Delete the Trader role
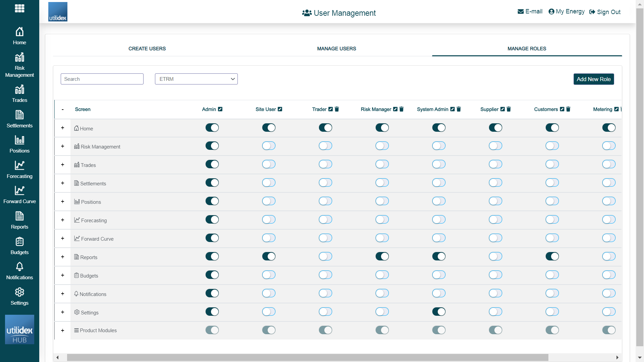The height and width of the screenshot is (362, 644). click(x=337, y=109)
